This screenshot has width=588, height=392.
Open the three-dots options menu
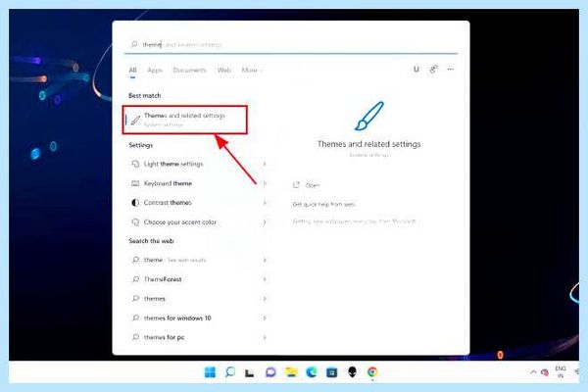(451, 69)
